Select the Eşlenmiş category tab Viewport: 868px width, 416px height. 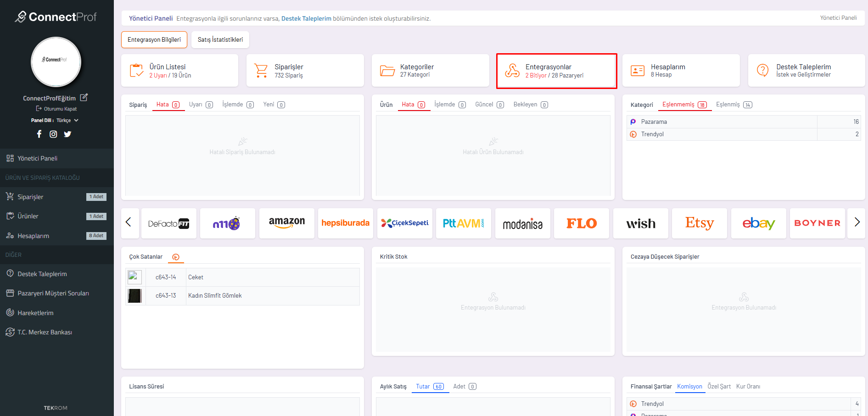pos(734,105)
